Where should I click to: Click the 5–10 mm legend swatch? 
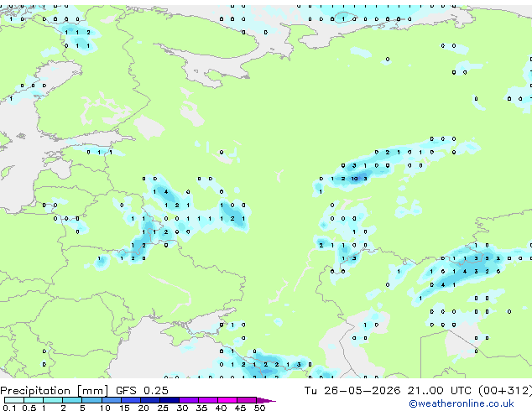[x=91, y=400]
